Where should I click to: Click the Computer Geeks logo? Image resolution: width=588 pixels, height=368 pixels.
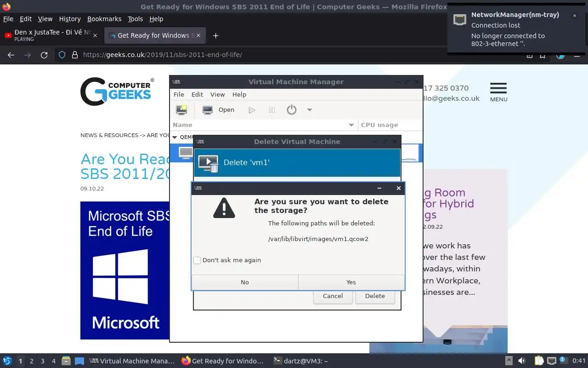pos(117,91)
